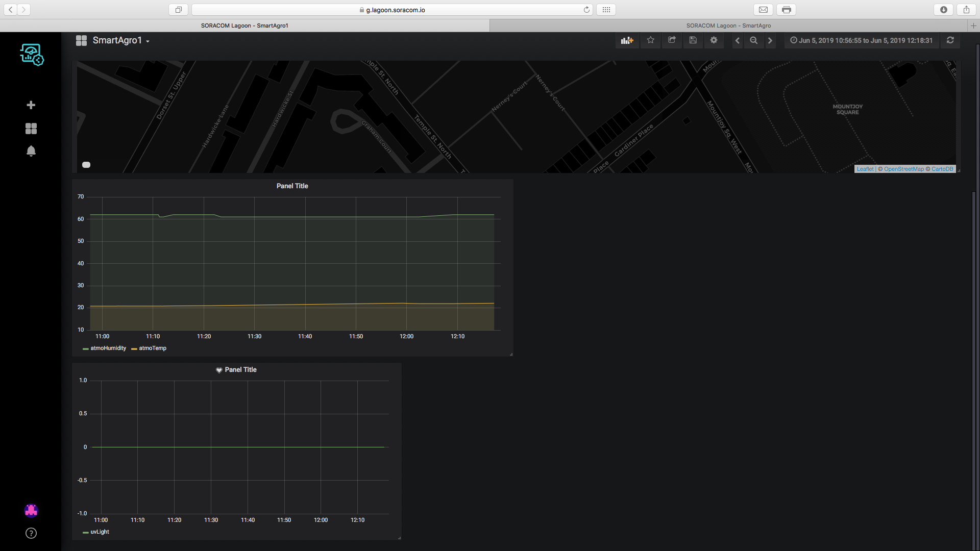Open the OpenStreetMap attribution link
980x551 pixels.
point(903,169)
